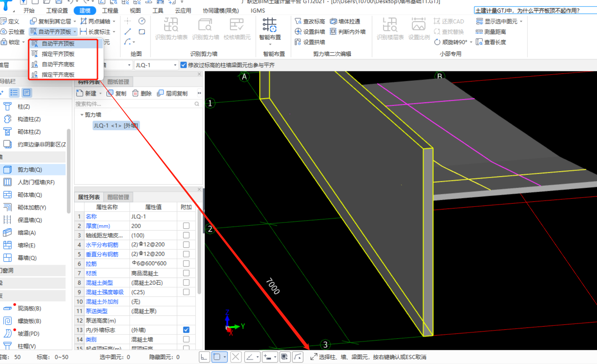Click the 设置斜墙 tool
This screenshot has width=597, height=364.
[309, 32]
